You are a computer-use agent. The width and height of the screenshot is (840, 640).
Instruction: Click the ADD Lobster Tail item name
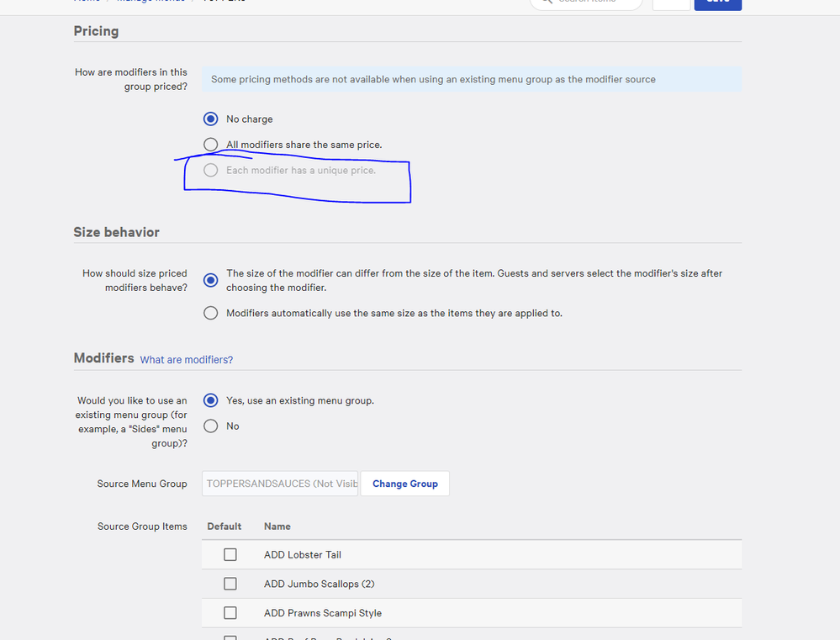click(x=303, y=555)
